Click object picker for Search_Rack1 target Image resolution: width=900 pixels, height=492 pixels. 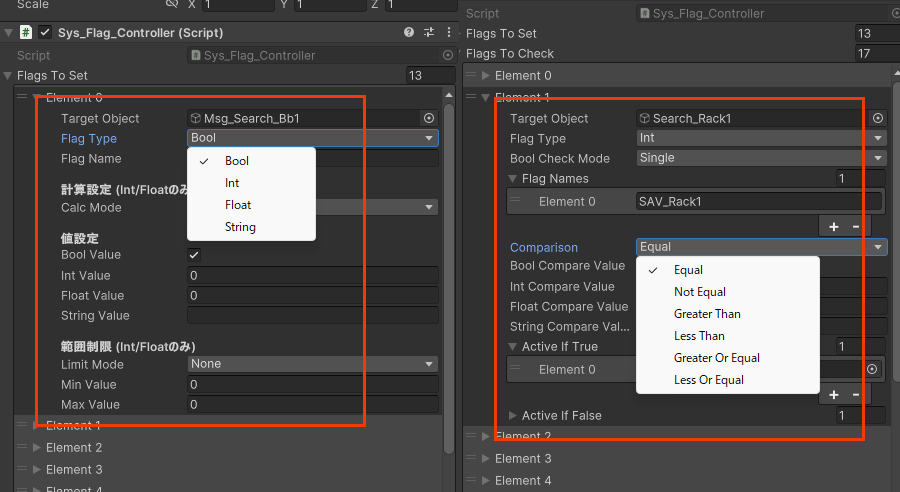[x=877, y=118]
